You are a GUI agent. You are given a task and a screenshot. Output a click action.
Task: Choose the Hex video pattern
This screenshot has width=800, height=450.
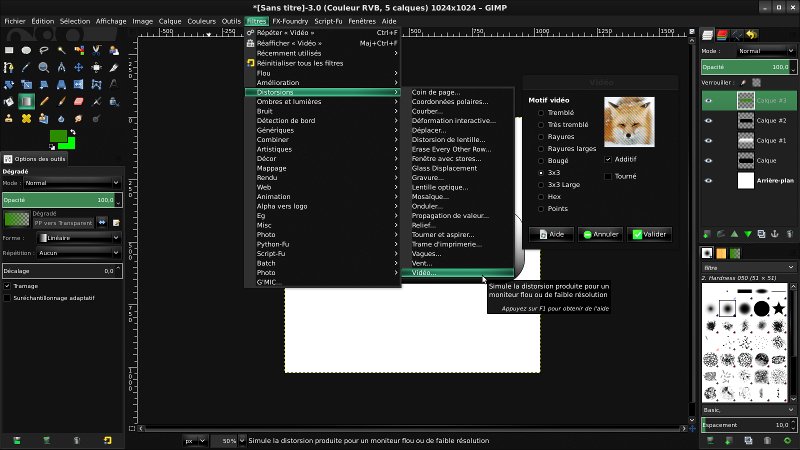[x=541, y=197]
